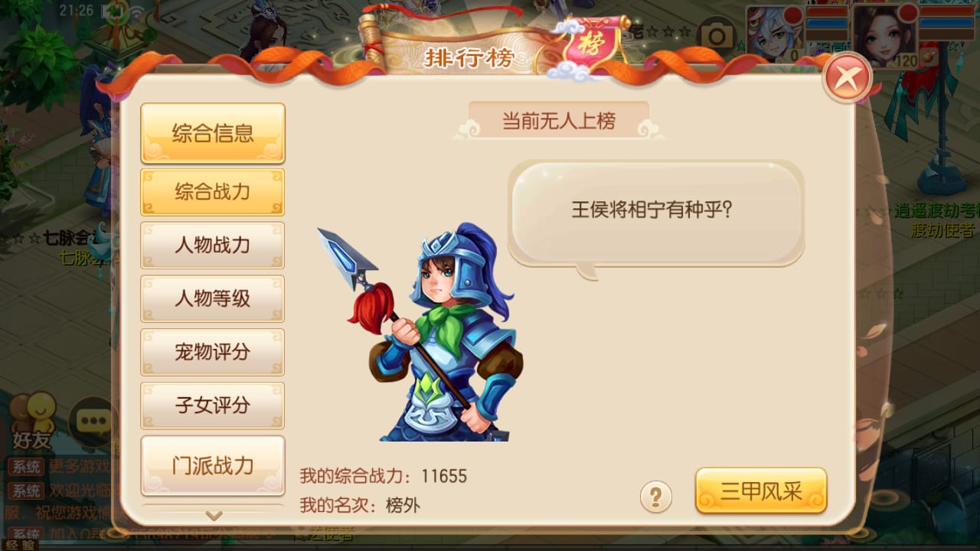Close the 排行榜 ranking panel

(847, 78)
